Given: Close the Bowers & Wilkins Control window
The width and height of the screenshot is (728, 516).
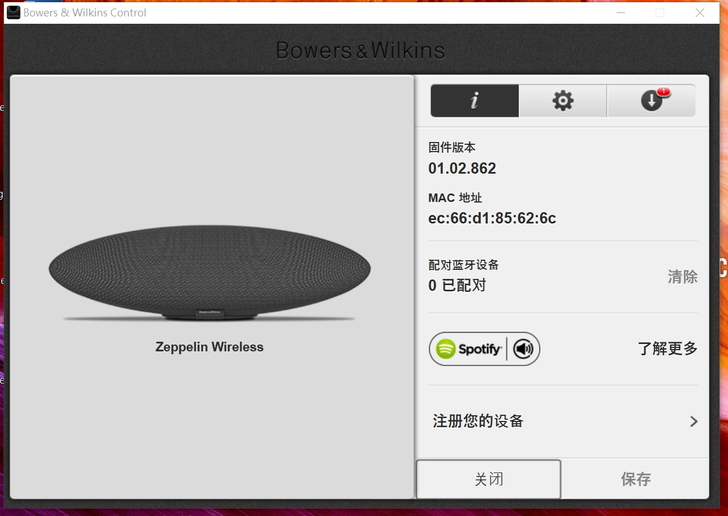Looking at the screenshot, I should click(x=700, y=13).
